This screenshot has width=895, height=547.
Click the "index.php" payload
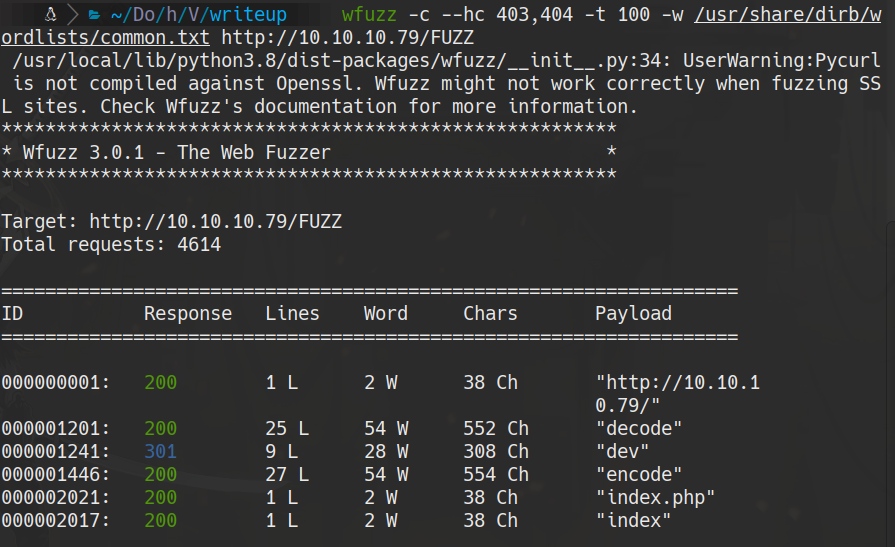point(655,497)
